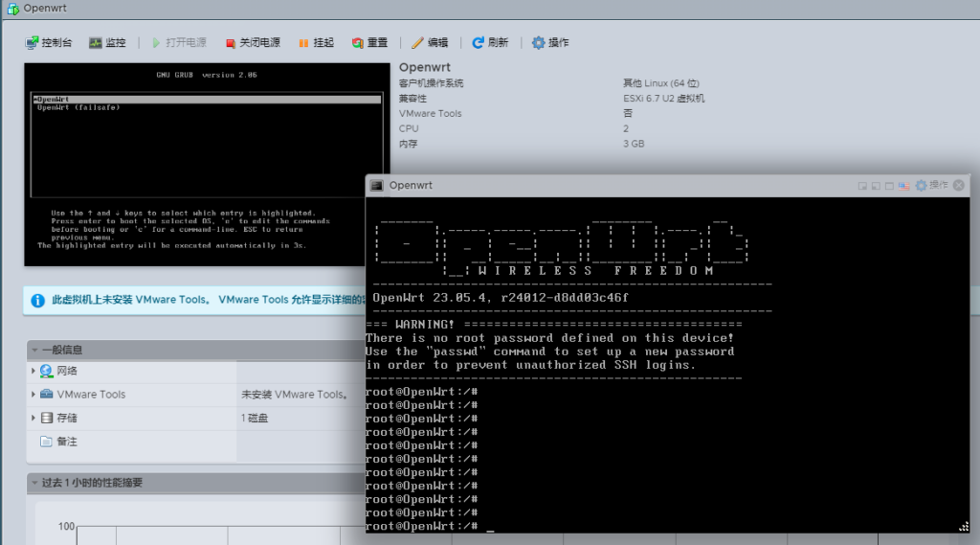This screenshot has width=980, height=545.
Task: Suspend the VM with 挂起
Action: (316, 42)
